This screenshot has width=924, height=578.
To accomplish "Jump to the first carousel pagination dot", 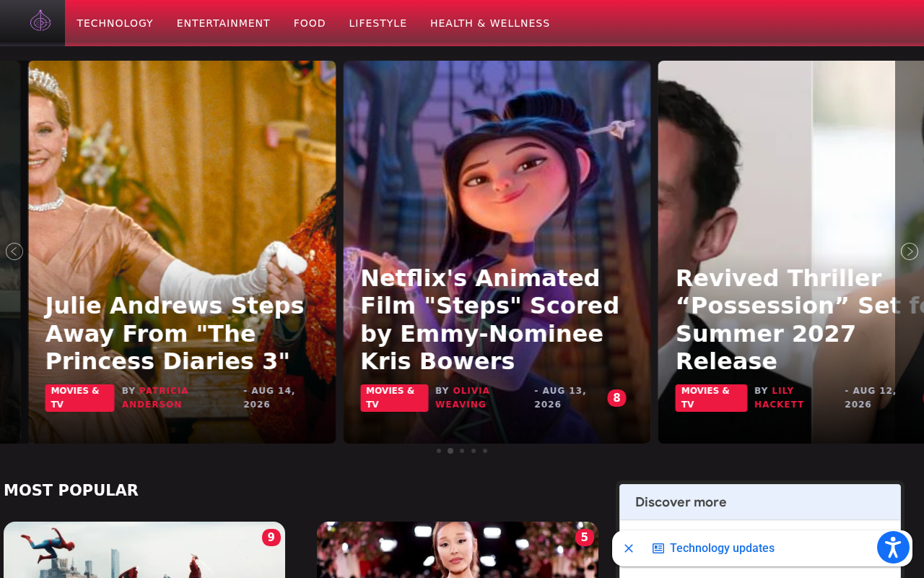I will (x=439, y=451).
